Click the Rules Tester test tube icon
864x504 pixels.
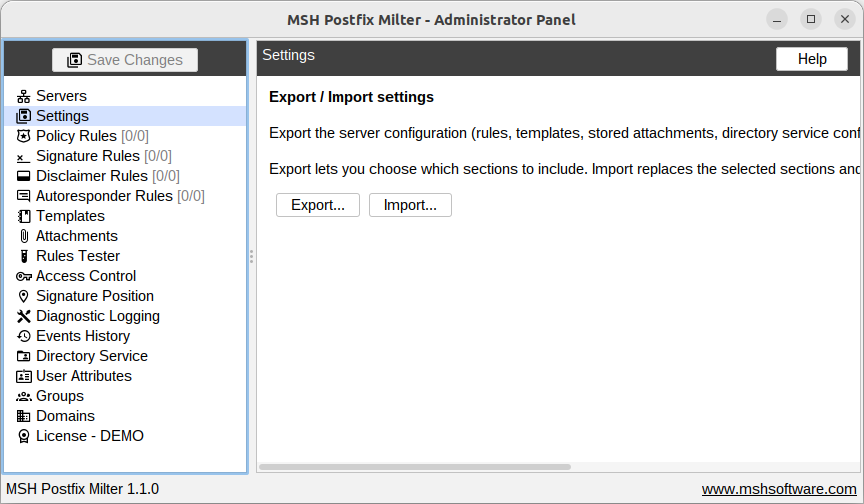(23, 256)
